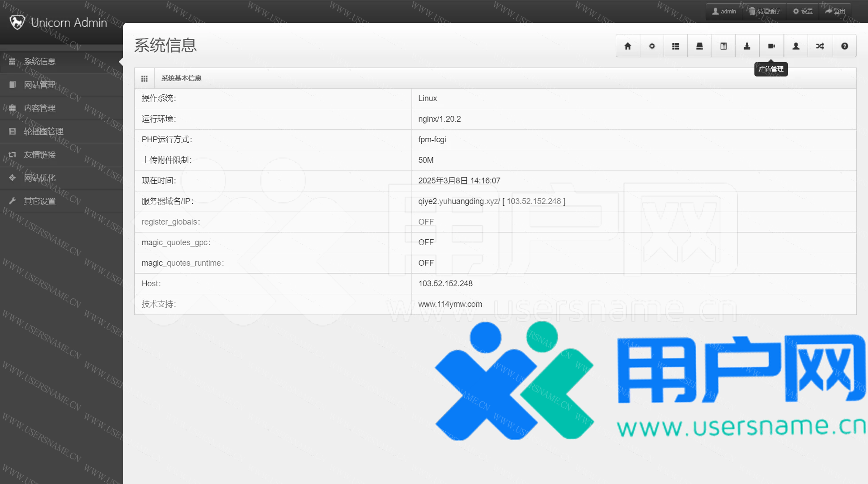
Task: Click the download tray toolbar icon
Action: point(747,46)
